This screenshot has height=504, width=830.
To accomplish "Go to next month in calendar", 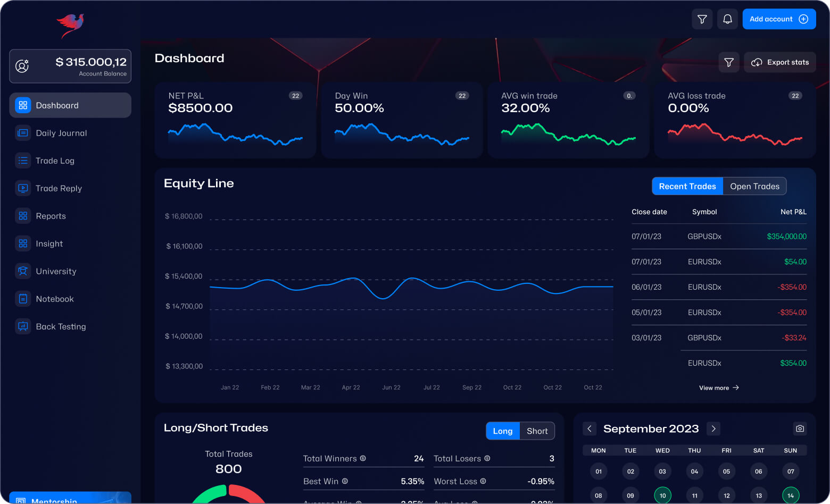I will point(713,429).
